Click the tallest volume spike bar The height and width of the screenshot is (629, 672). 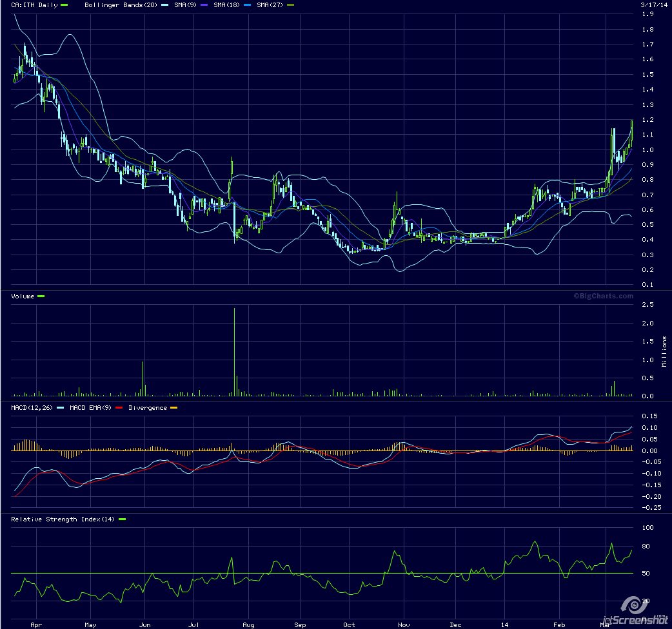(233, 352)
